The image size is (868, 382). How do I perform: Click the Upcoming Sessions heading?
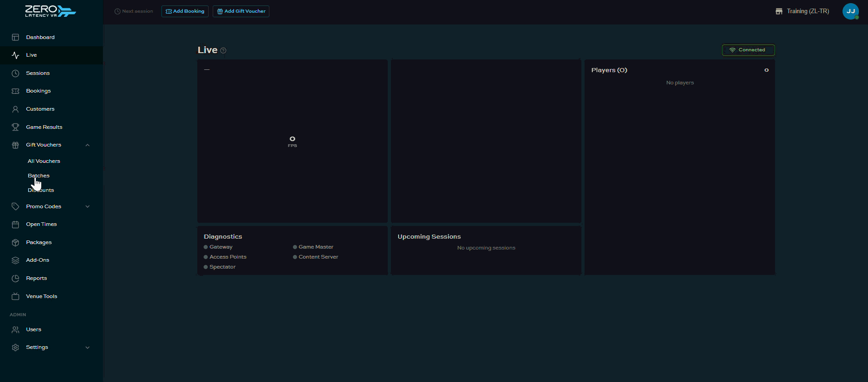click(429, 236)
